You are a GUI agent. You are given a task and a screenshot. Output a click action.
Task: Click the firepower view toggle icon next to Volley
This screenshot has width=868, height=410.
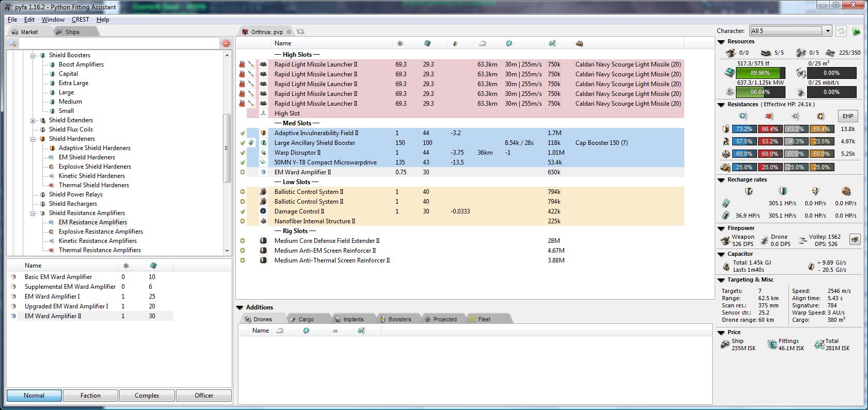pyautogui.click(x=855, y=239)
